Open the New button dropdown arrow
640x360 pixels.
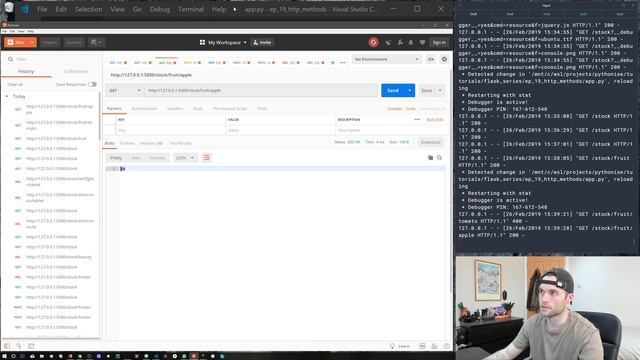point(32,42)
